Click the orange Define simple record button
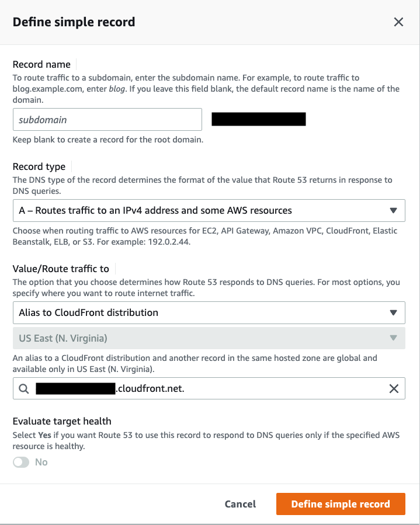Image resolution: width=420 pixels, height=525 pixels. 341,504
